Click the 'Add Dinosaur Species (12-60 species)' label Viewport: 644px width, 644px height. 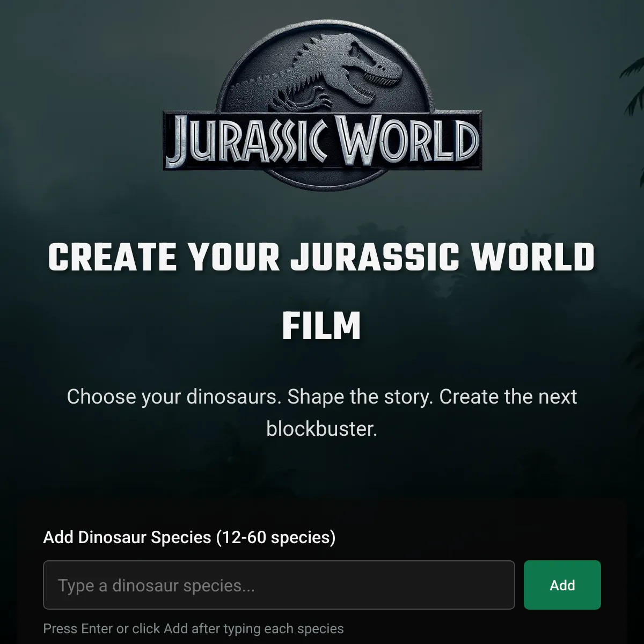(x=189, y=537)
